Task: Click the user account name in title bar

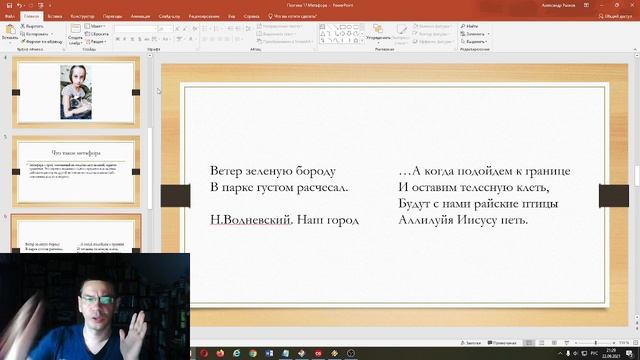Action: point(558,5)
